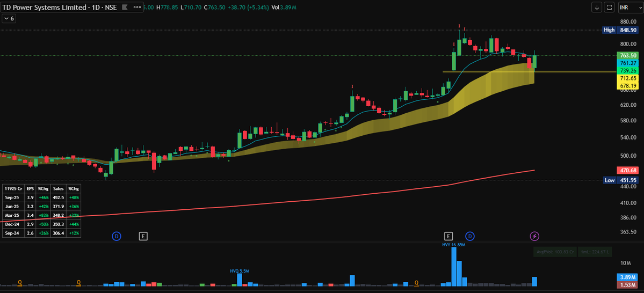Click the 306.4 sales value for Sep-24
This screenshot has height=293, width=644.
click(58, 233)
